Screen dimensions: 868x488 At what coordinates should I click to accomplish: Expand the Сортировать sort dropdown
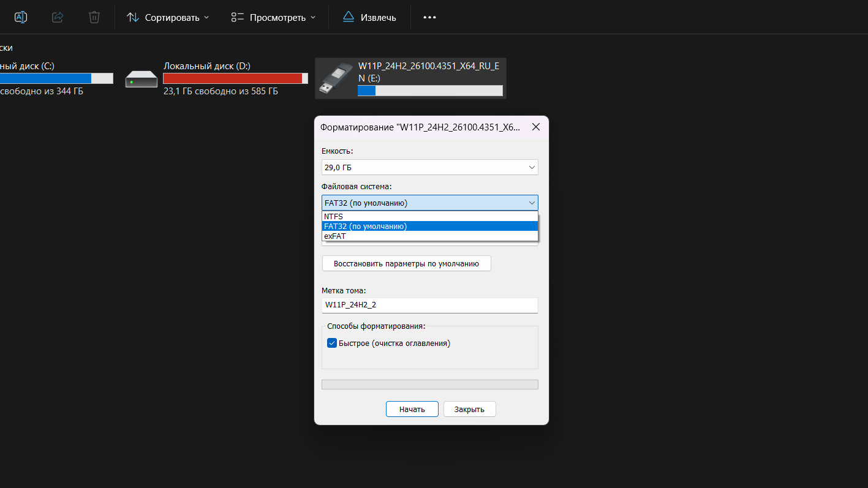click(x=168, y=17)
